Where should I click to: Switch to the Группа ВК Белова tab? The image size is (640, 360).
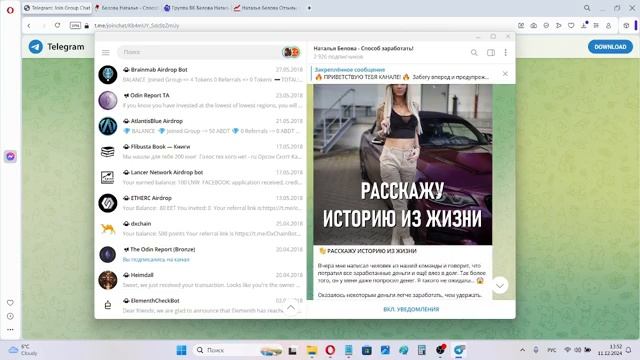(196, 8)
